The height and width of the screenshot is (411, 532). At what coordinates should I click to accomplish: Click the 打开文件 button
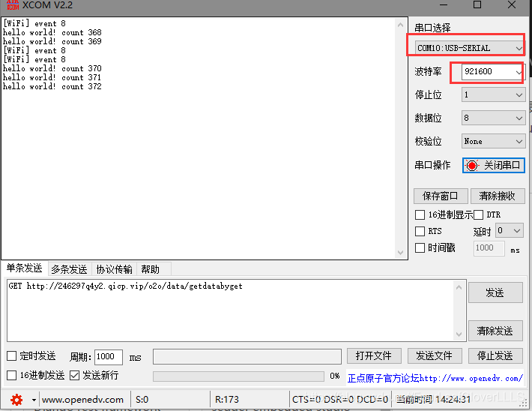click(x=374, y=356)
